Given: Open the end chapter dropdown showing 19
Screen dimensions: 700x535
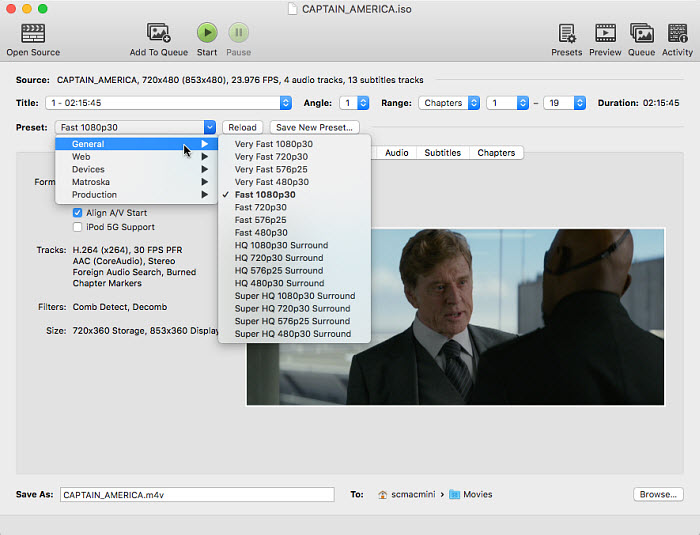Looking at the screenshot, I should click(x=564, y=103).
